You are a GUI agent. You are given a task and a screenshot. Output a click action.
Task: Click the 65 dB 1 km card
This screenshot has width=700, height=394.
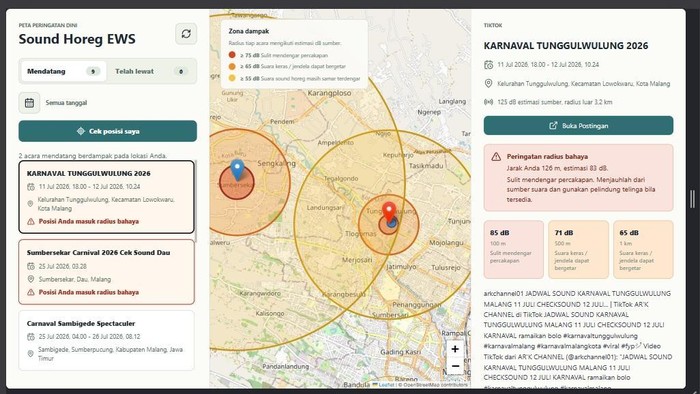(x=643, y=249)
